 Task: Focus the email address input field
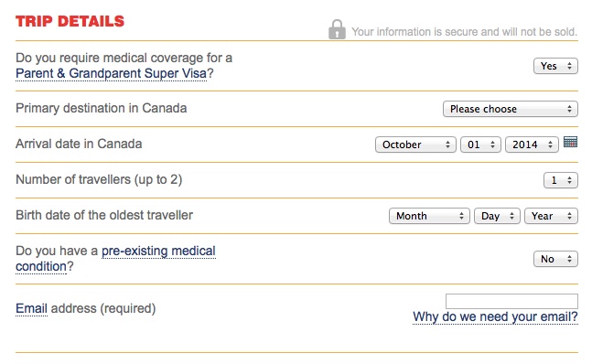click(x=511, y=301)
